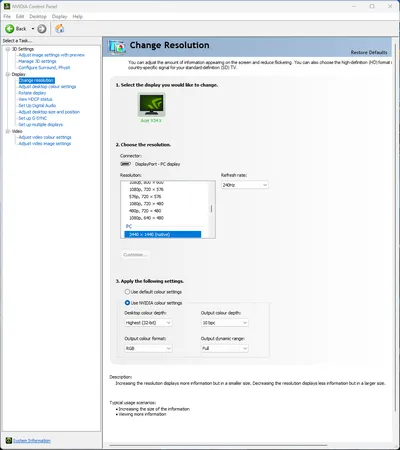Viewport: 400px width, 450px height.
Task: Open the Desktop menu
Action: [x=38, y=16]
